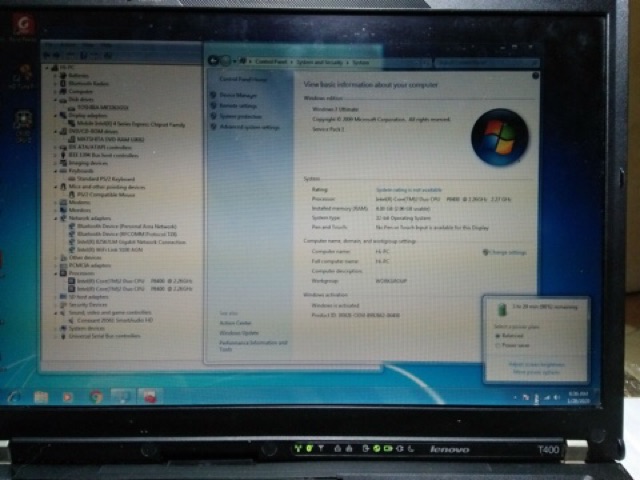Click the Windows Start button
This screenshot has width=640, height=480.
coord(14,396)
